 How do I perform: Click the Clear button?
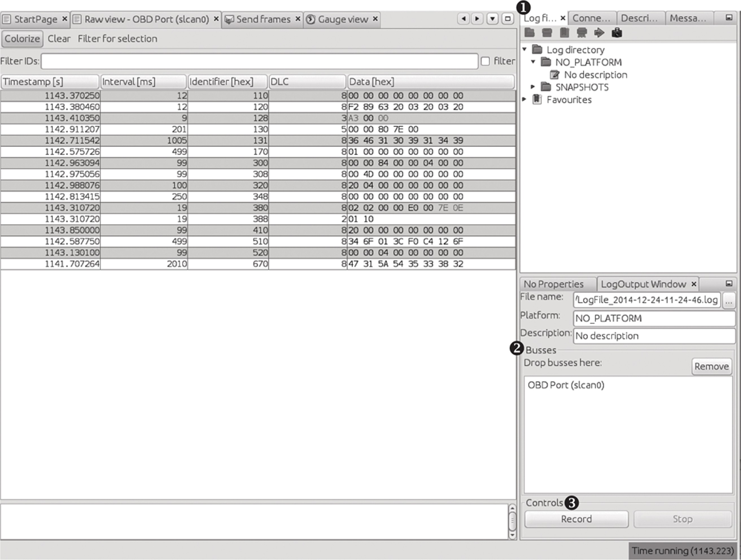point(59,38)
